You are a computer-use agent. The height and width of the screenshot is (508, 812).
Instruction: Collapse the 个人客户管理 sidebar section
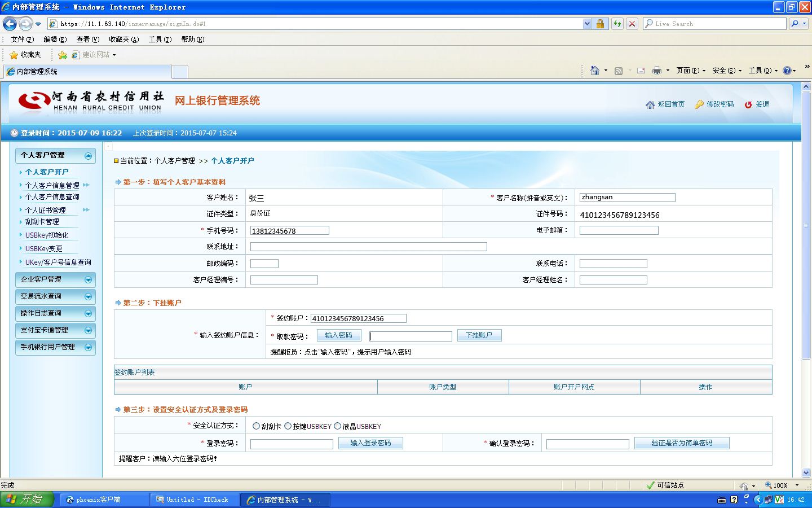click(88, 156)
